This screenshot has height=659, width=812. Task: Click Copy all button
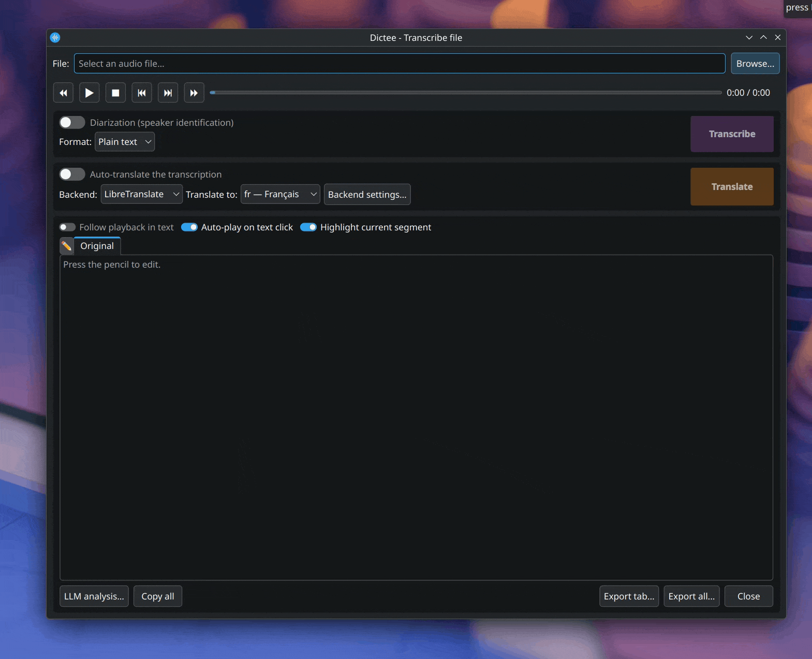(x=158, y=596)
